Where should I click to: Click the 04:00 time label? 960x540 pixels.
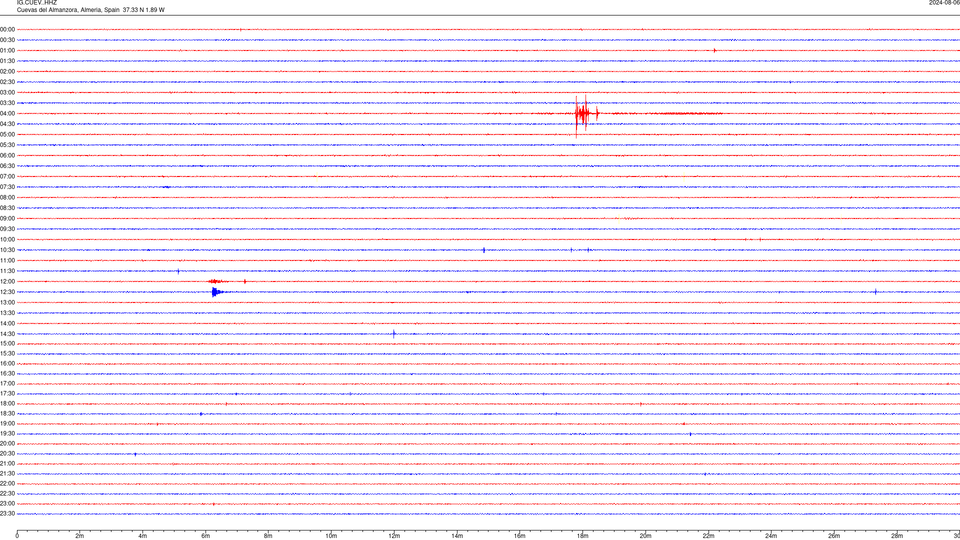pyautogui.click(x=7, y=114)
